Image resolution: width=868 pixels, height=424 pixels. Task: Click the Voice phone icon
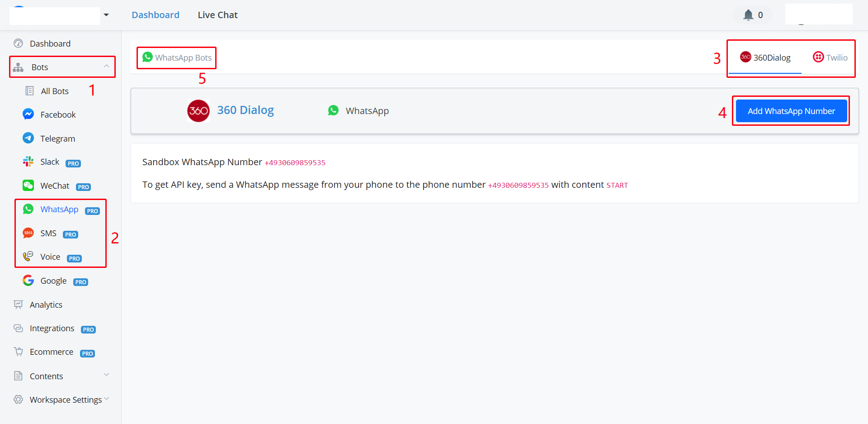click(28, 256)
